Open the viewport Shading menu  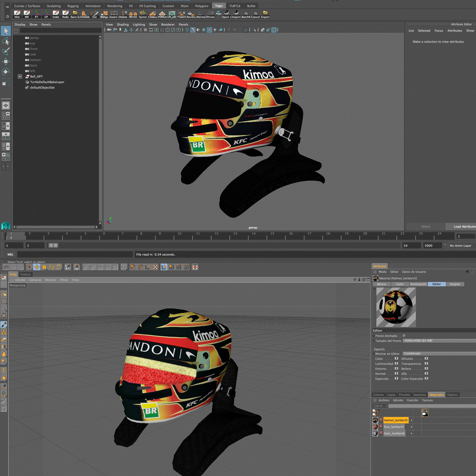[123, 24]
